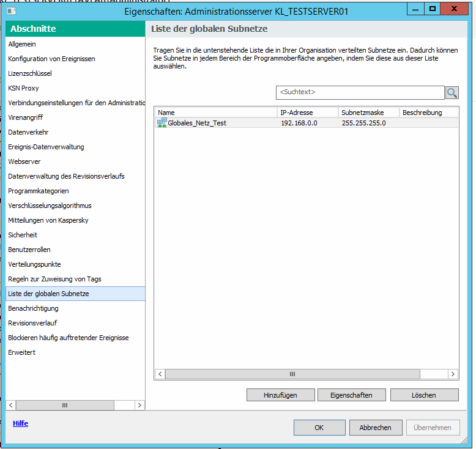This screenshot has width=476, height=449.
Task: Click the Globales_Netz_Test network icon
Action: point(162,122)
